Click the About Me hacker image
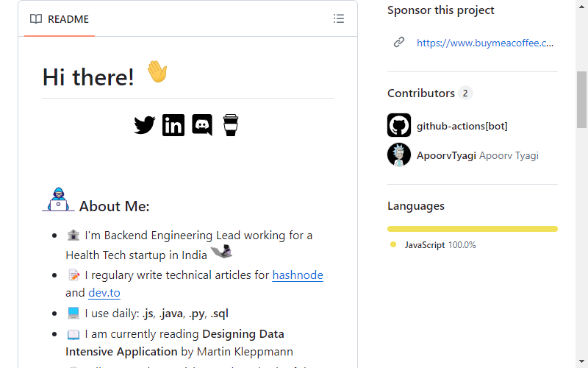Viewport: 588px width, 368px height. pos(58,199)
